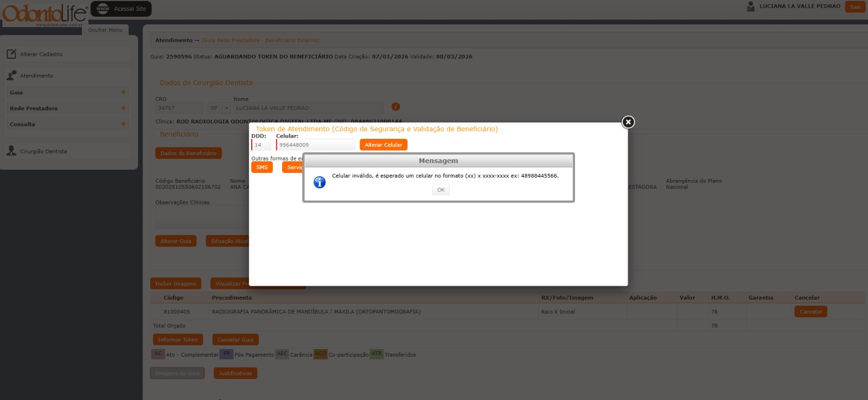Click the CRO number field
The image size is (868, 400).
(179, 108)
